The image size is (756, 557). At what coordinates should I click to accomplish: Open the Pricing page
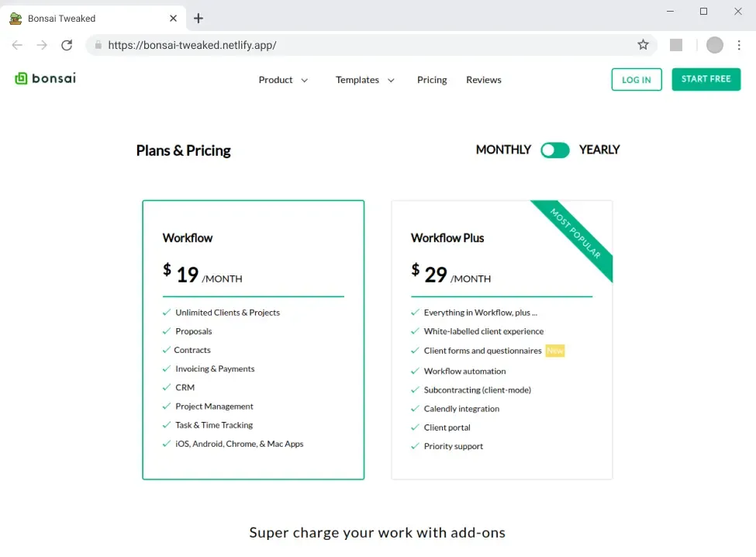click(432, 80)
